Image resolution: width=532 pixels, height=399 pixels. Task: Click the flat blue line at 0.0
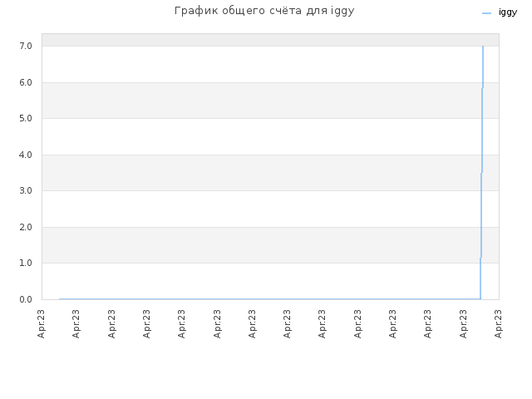(269, 299)
